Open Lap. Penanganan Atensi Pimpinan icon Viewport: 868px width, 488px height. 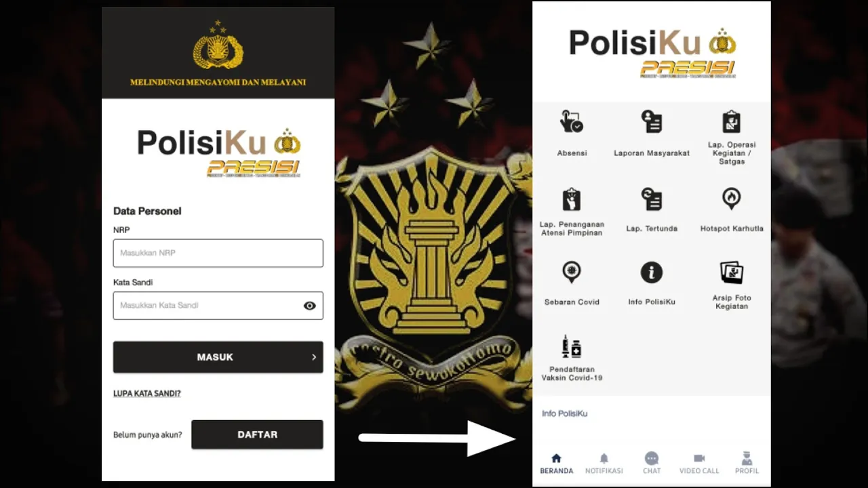pyautogui.click(x=572, y=199)
